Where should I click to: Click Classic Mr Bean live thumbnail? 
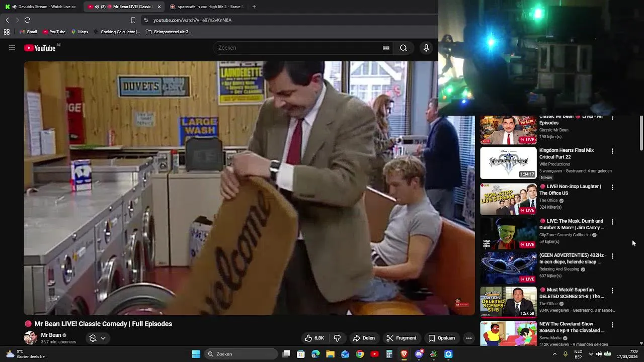(x=508, y=130)
